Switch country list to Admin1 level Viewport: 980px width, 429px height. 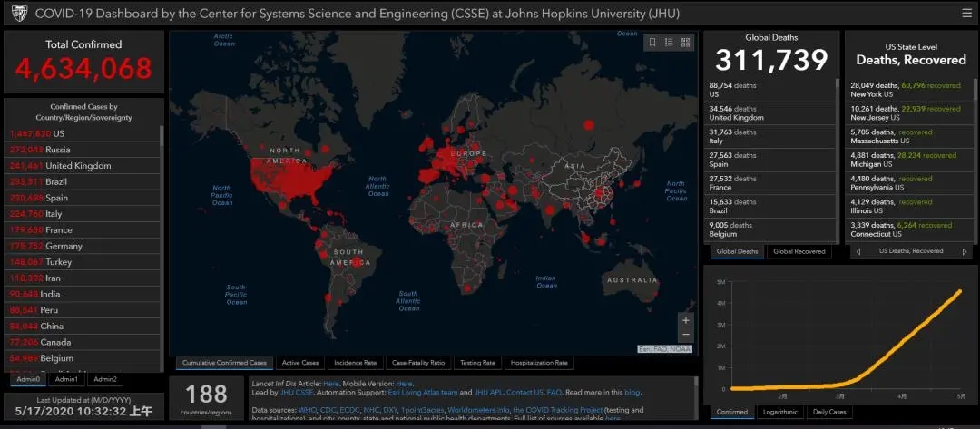(x=66, y=379)
